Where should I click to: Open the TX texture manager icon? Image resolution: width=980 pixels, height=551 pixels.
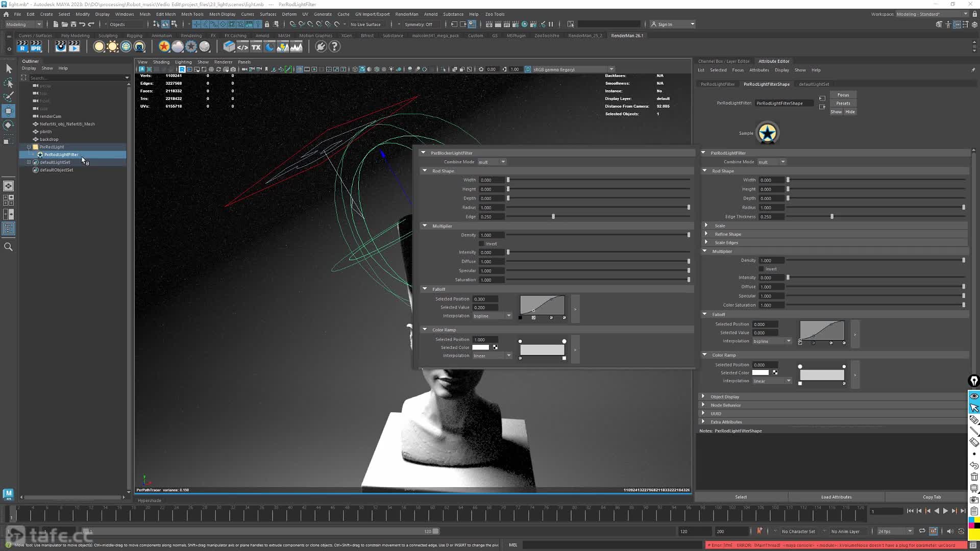point(256,47)
